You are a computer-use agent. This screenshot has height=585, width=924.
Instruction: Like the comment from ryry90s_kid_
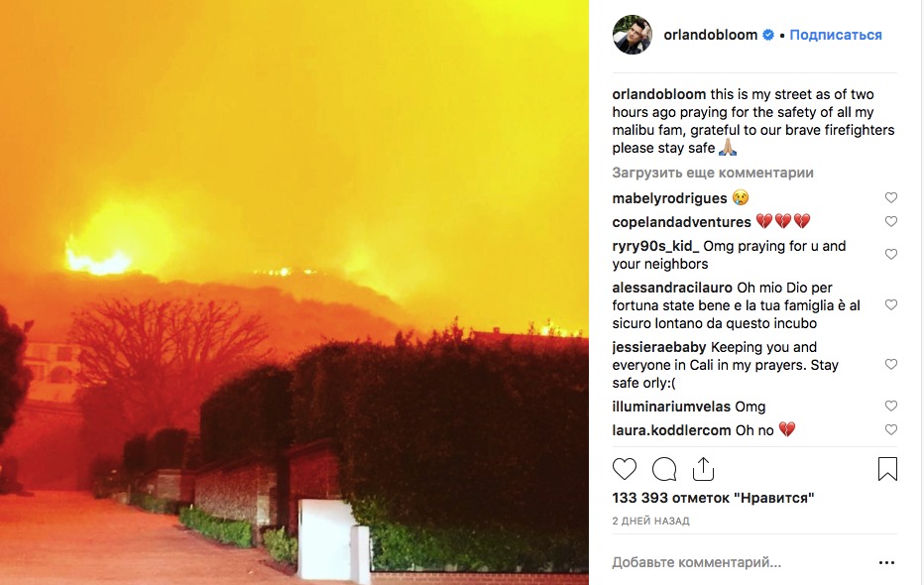891,255
